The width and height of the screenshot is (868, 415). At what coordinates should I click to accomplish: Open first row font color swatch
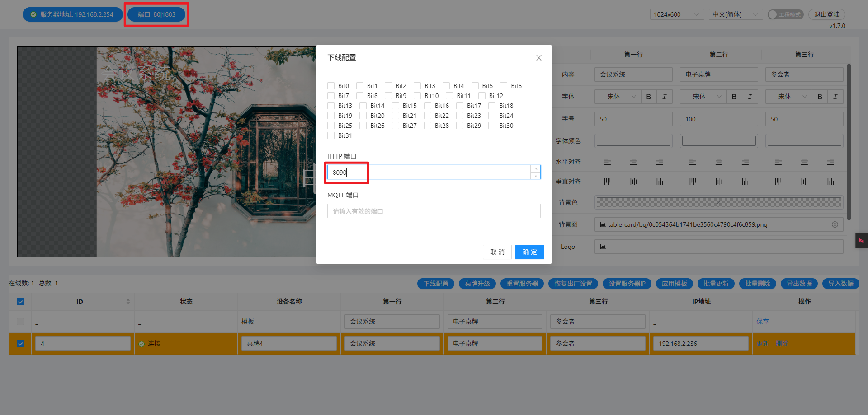coord(633,141)
